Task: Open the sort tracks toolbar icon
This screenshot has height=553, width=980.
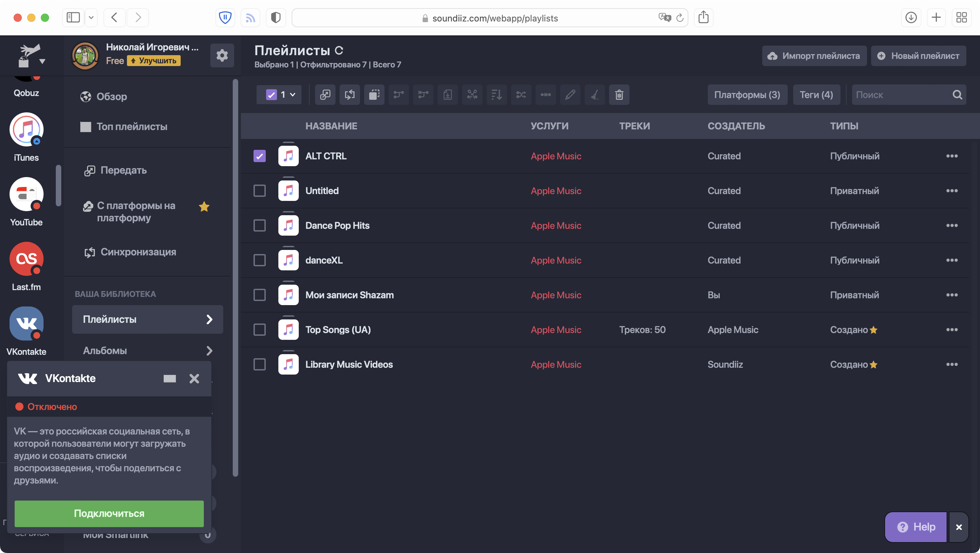Action: (x=496, y=95)
